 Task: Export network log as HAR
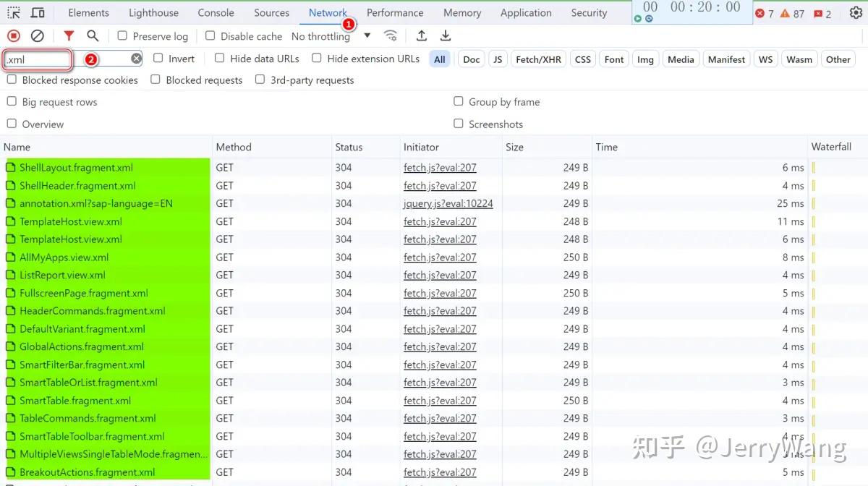pos(446,35)
